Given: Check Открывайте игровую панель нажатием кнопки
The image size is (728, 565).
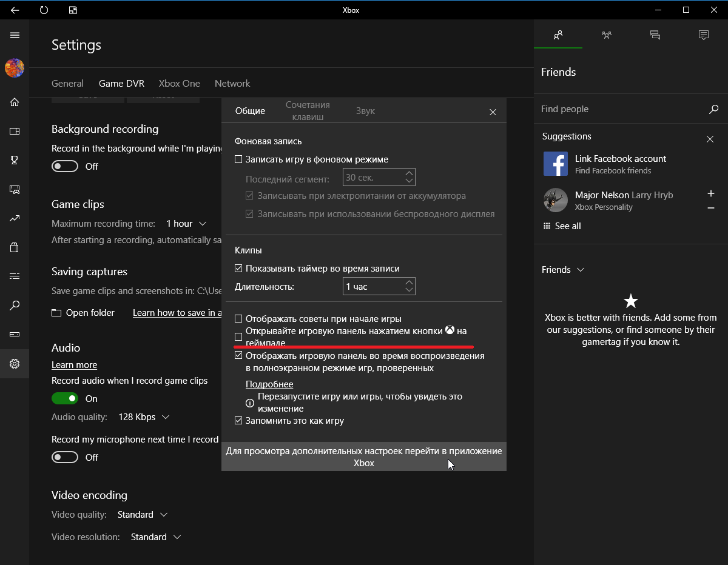Looking at the screenshot, I should click(x=238, y=336).
